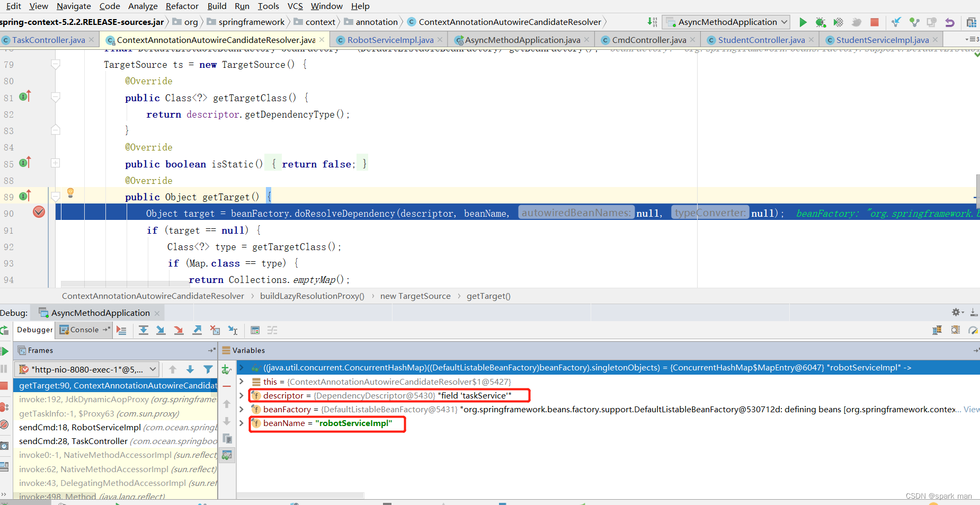Viewport: 980px width, 505px height.
Task: Open Project Structure icon in the top toolbar
Action: [x=971, y=22]
